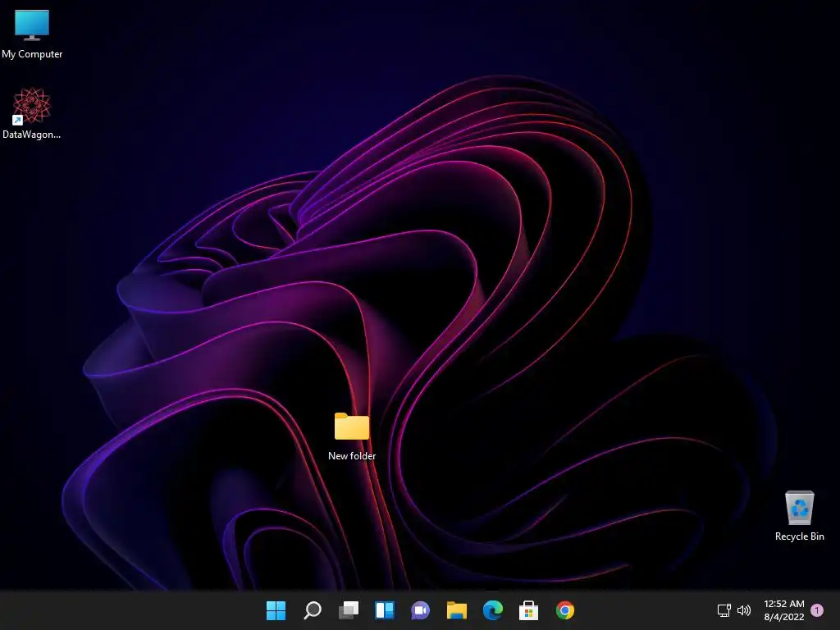840x630 pixels.
Task: Open the Windows Start menu
Action: coord(276,610)
